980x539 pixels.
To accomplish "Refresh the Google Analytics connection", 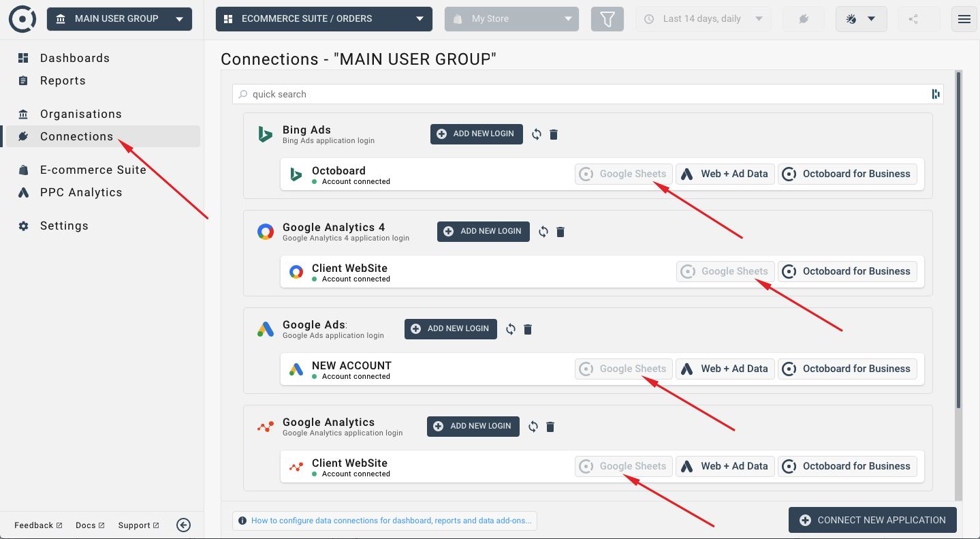I will [x=533, y=427].
